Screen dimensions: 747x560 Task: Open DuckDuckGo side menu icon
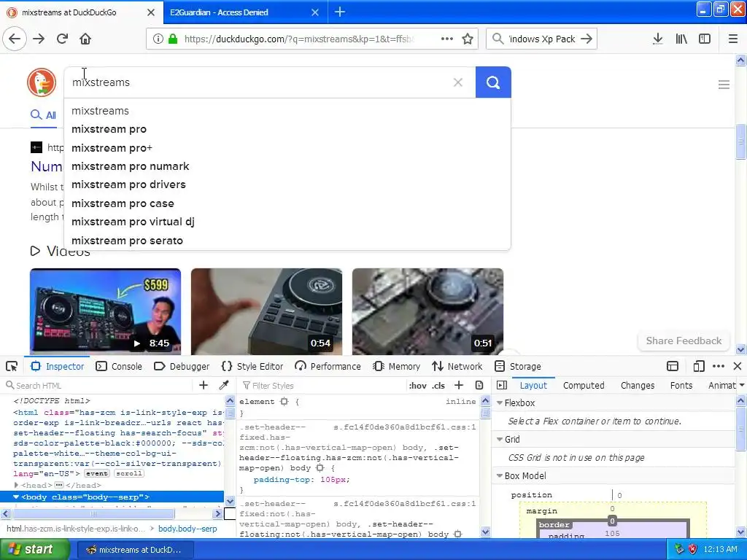pyautogui.click(x=724, y=85)
